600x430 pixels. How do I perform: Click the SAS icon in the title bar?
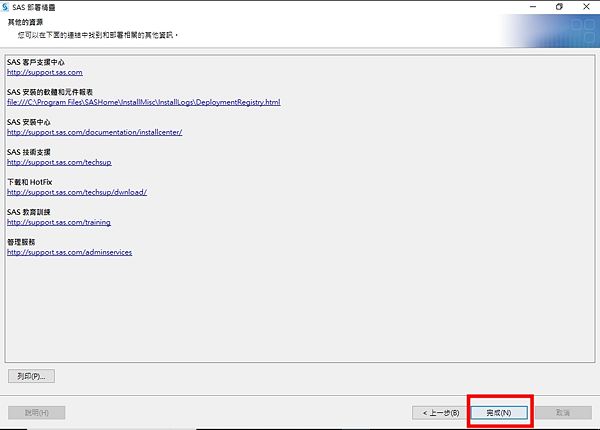click(7, 6)
